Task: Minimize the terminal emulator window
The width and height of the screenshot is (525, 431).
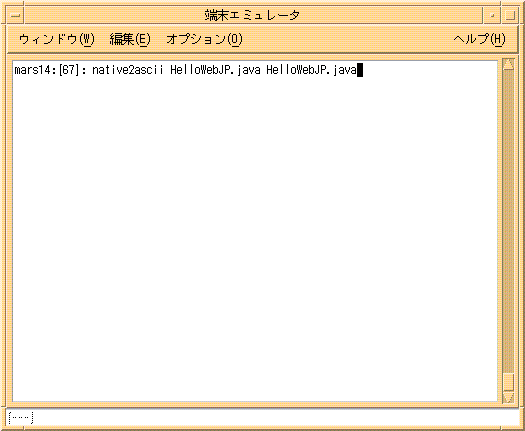Action: (x=492, y=15)
